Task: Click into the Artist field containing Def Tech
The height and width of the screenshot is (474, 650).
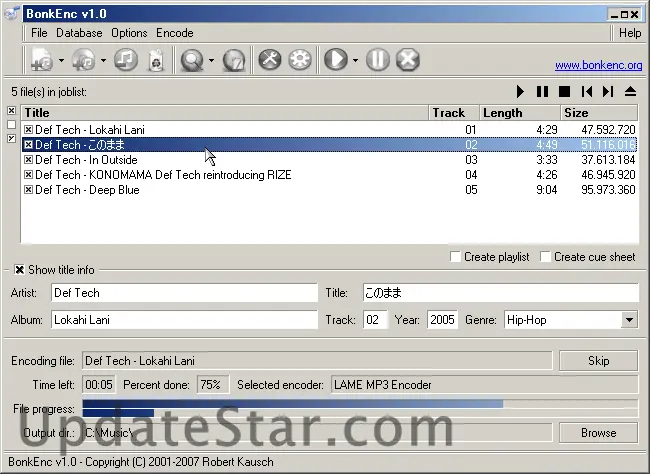Action: point(184,293)
